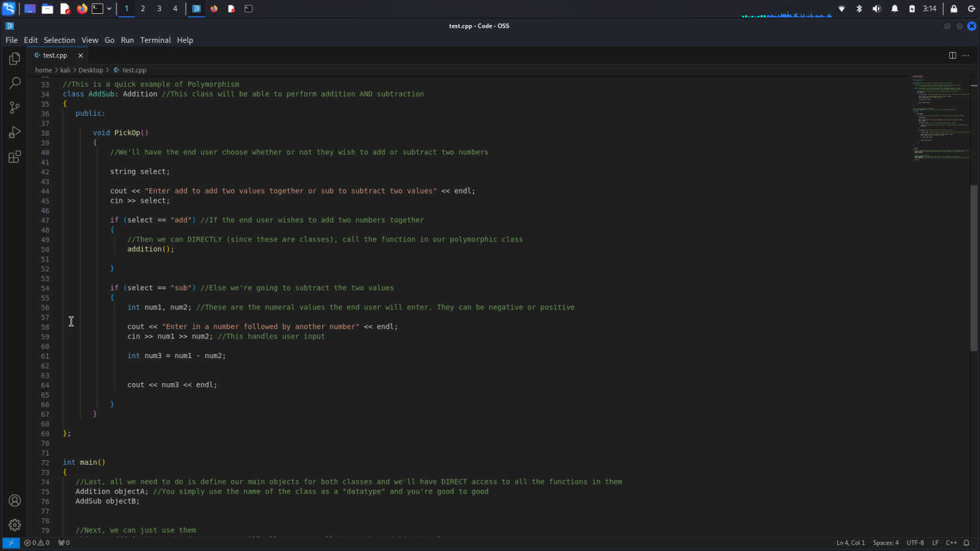Switch to workspace 3
This screenshot has width=980, height=551.
(x=159, y=9)
